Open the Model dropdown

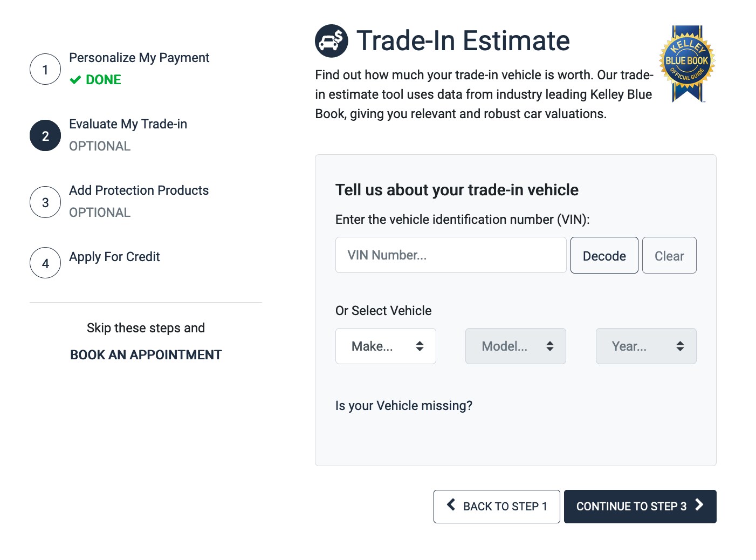[516, 346]
